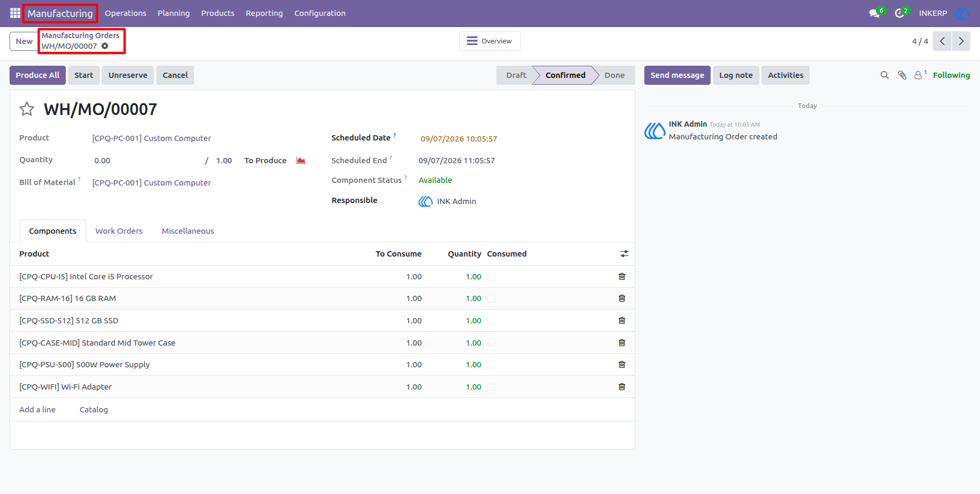Tick Consumed checkbox for 500W Power Supply

point(491,365)
